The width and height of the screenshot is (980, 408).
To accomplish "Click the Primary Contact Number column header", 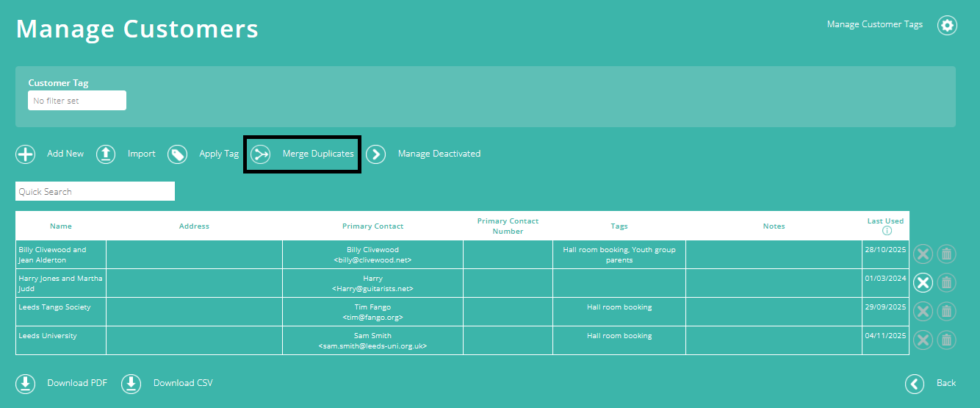I will point(508,226).
